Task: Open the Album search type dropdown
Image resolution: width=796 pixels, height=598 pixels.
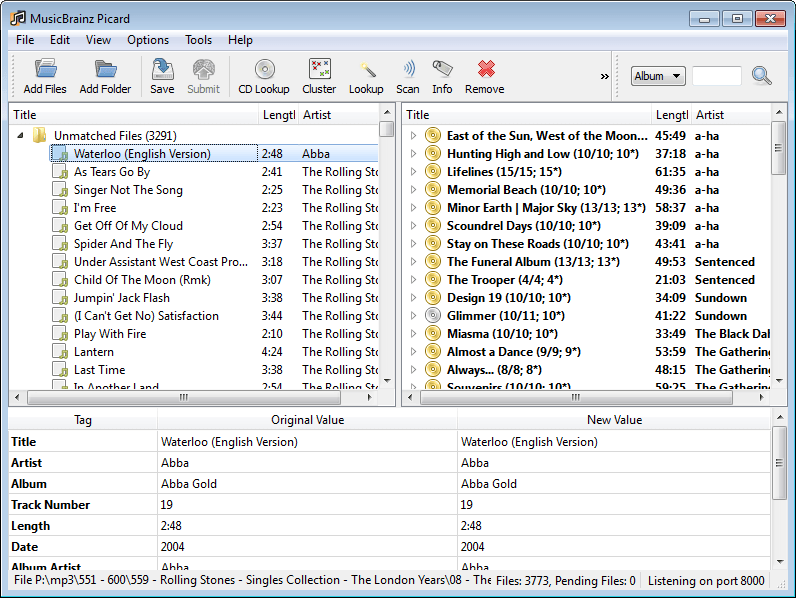Action: pos(658,76)
